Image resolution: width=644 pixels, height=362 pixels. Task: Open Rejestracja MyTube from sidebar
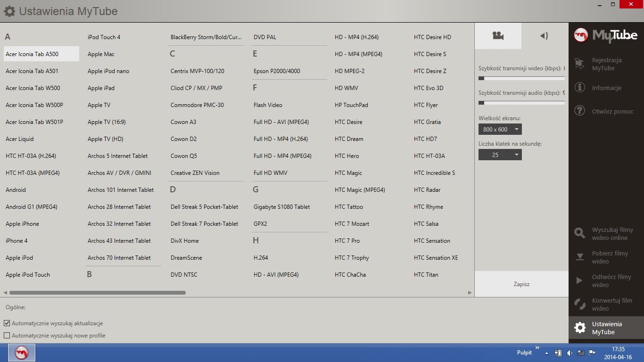[606, 64]
